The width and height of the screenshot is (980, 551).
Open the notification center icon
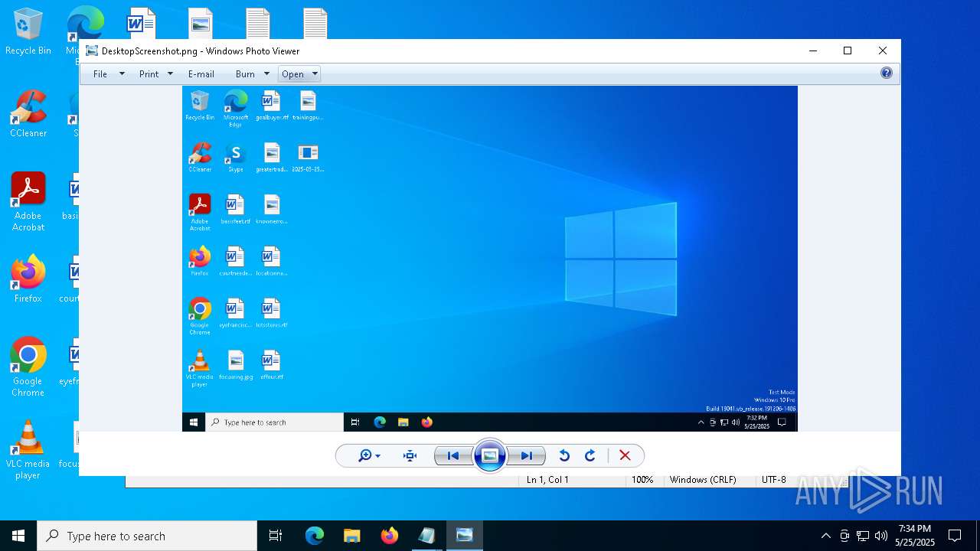coord(955,536)
